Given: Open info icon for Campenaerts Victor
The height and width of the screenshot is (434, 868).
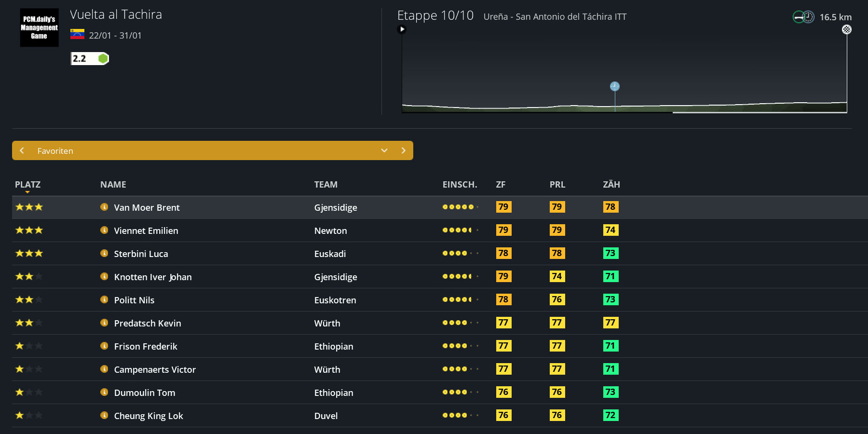Looking at the screenshot, I should [x=104, y=369].
